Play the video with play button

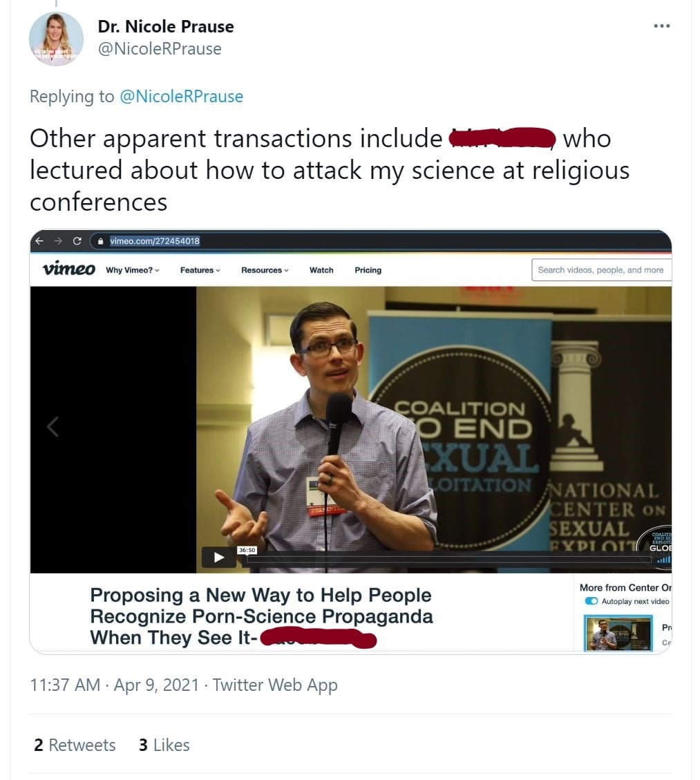coord(219,557)
